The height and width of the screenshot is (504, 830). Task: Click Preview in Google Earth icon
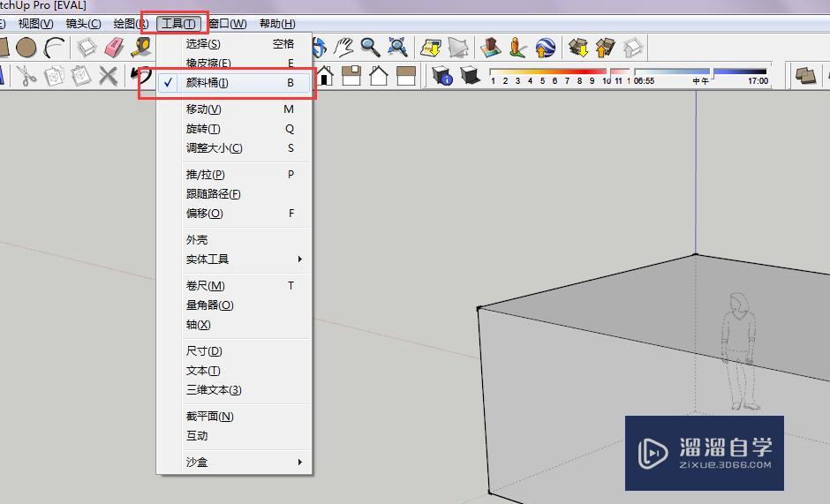click(545, 48)
